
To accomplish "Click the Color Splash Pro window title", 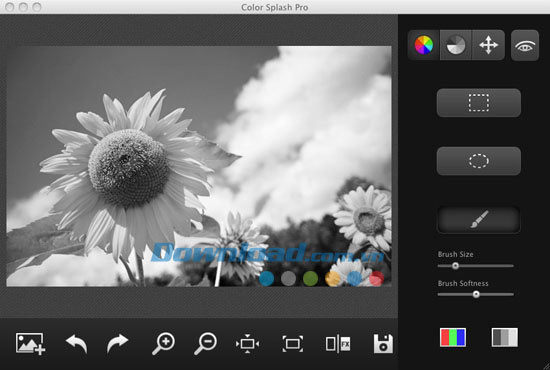I will (275, 7).
